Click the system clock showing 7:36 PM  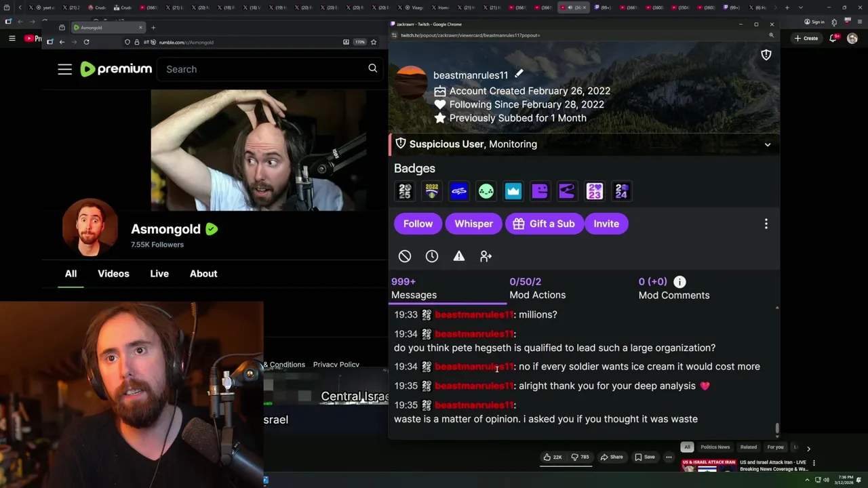coord(844,481)
